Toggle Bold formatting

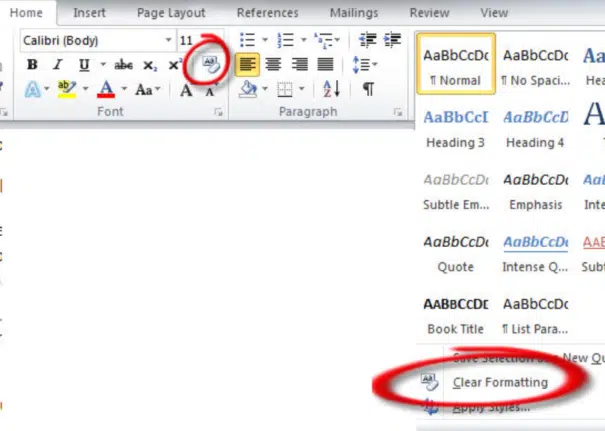pyautogui.click(x=32, y=64)
